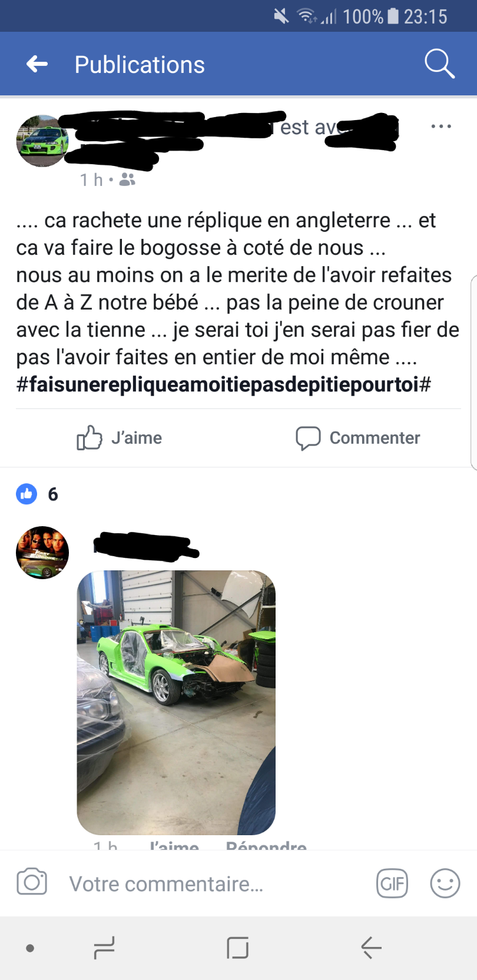Viewport: 477px width, 980px height.
Task: Tap the recent apps navigation button
Action: point(104,948)
